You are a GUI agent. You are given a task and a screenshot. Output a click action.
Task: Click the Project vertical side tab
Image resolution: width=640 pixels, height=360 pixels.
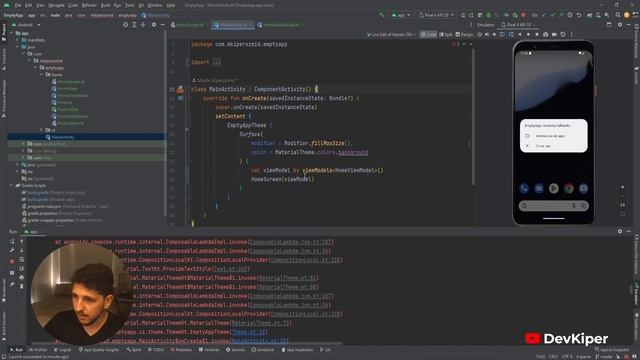[4, 31]
